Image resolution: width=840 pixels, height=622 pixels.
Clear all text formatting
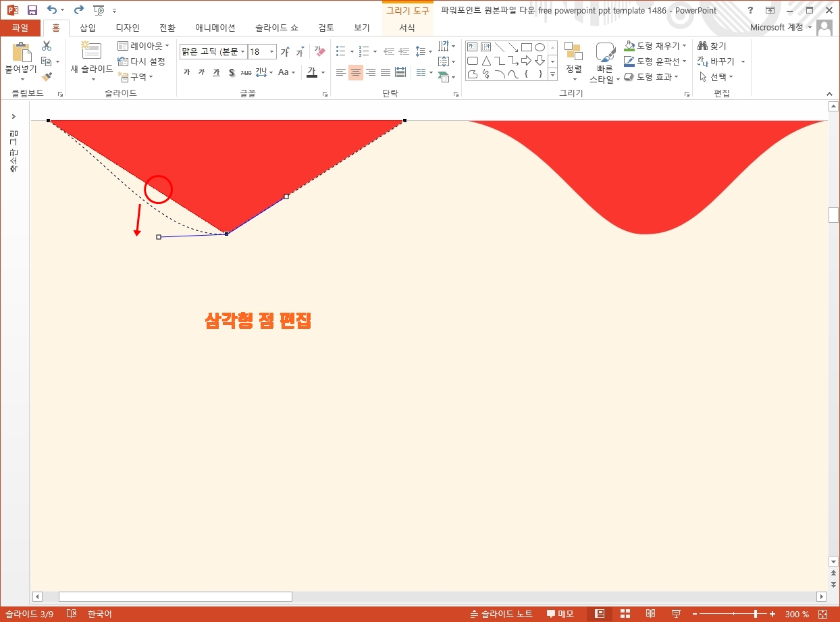(x=320, y=52)
